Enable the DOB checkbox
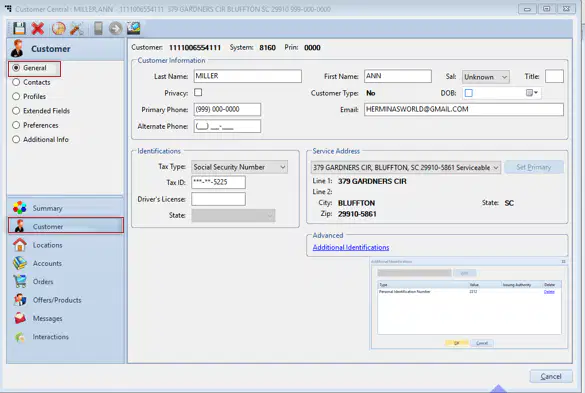This screenshot has height=393, width=585. [469, 93]
